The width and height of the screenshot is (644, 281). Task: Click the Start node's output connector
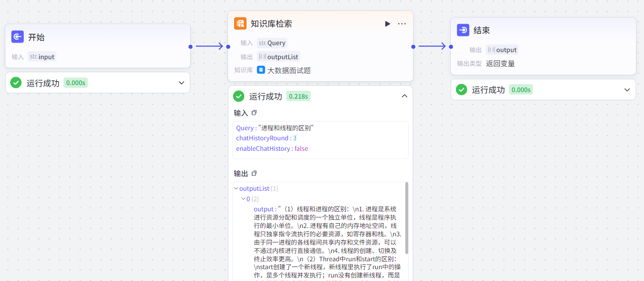(190, 46)
